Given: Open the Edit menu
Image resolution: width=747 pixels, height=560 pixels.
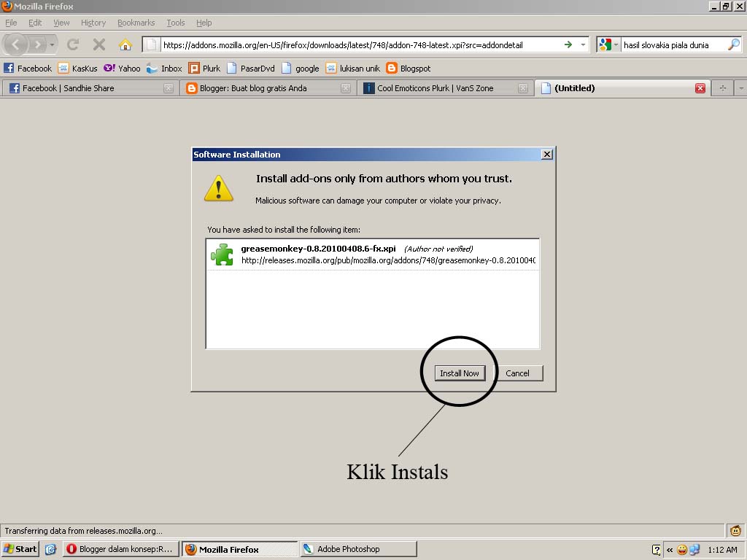Looking at the screenshot, I should (x=35, y=23).
